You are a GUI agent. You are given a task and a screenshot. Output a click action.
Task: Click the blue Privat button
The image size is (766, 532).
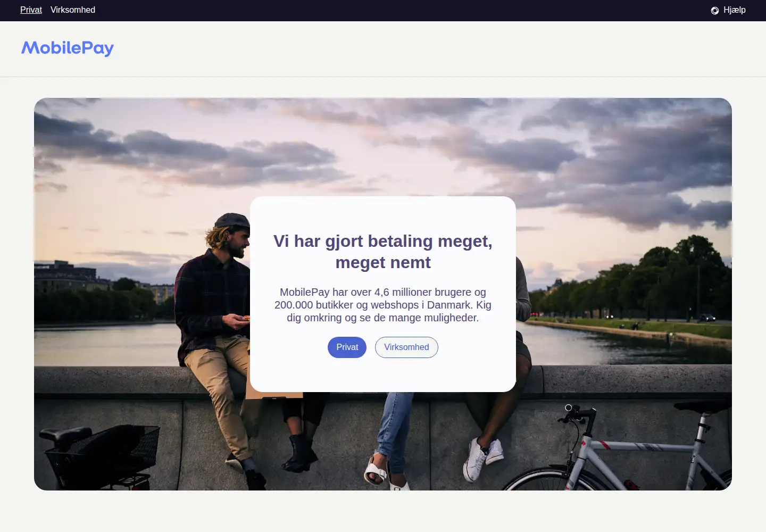(x=347, y=347)
